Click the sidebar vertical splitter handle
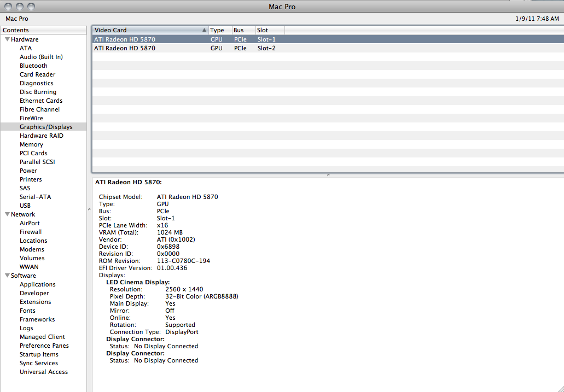This screenshot has height=392, width=564. [89, 209]
